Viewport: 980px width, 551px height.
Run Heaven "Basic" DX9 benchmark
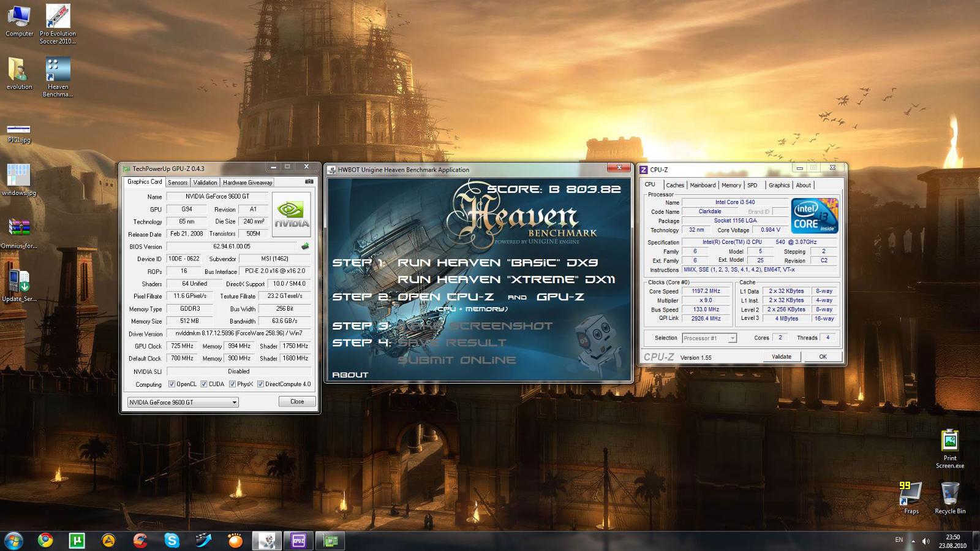(497, 262)
